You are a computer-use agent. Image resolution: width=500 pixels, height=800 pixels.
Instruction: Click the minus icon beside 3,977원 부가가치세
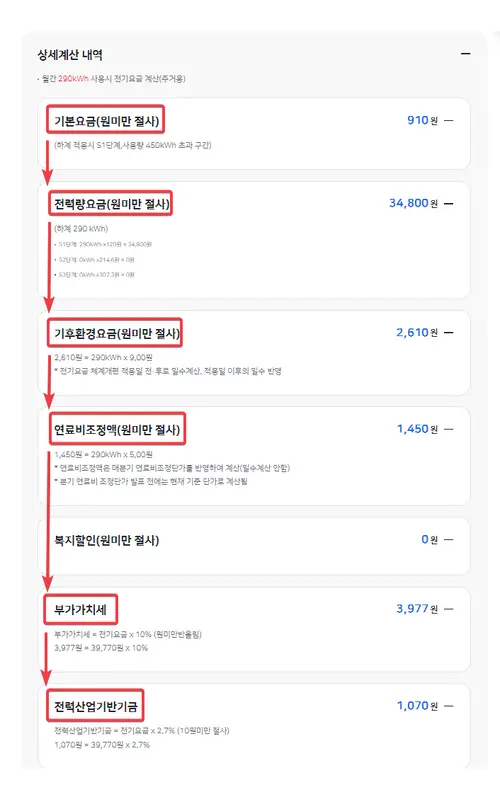point(448,609)
